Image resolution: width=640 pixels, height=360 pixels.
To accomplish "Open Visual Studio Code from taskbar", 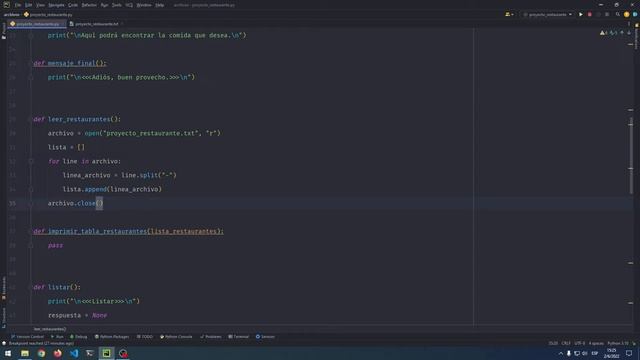I will 74,353.
